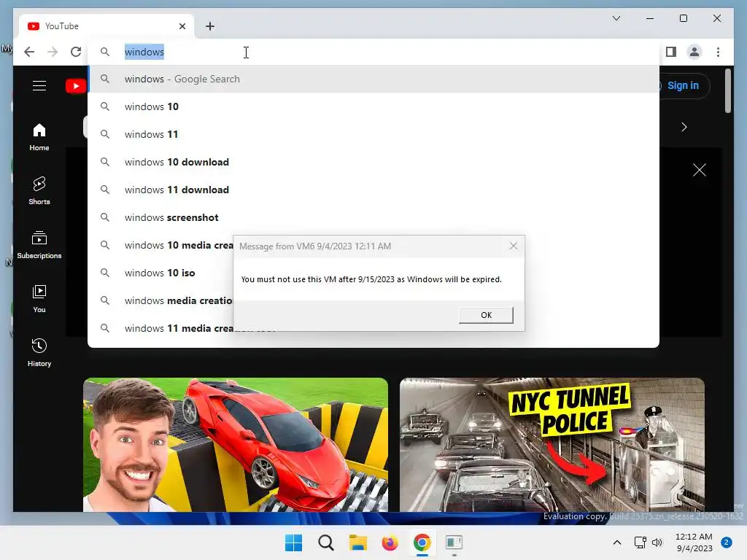
Task: Reload the YouTube page
Action: pos(76,52)
